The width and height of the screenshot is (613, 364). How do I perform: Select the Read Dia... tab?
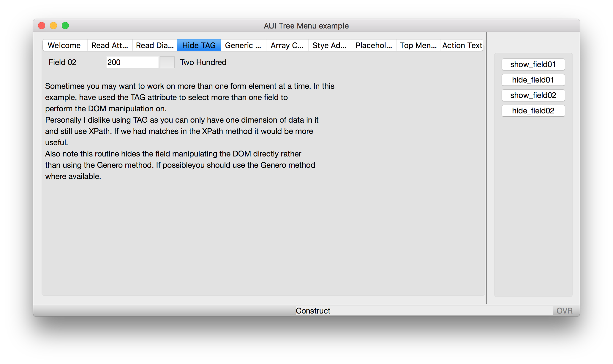coord(154,45)
